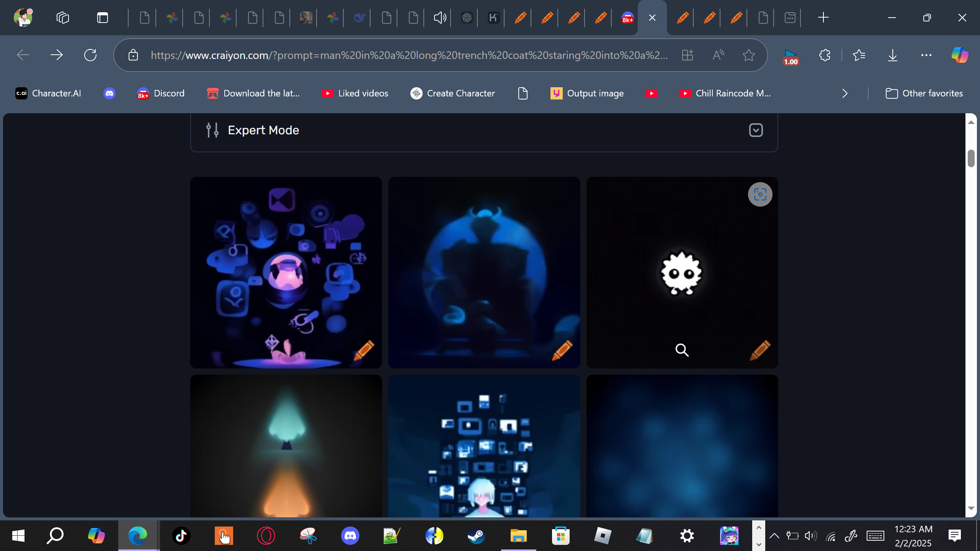The image size is (980, 551).
Task: Open the browser extensions puzzle icon
Action: [x=825, y=55]
